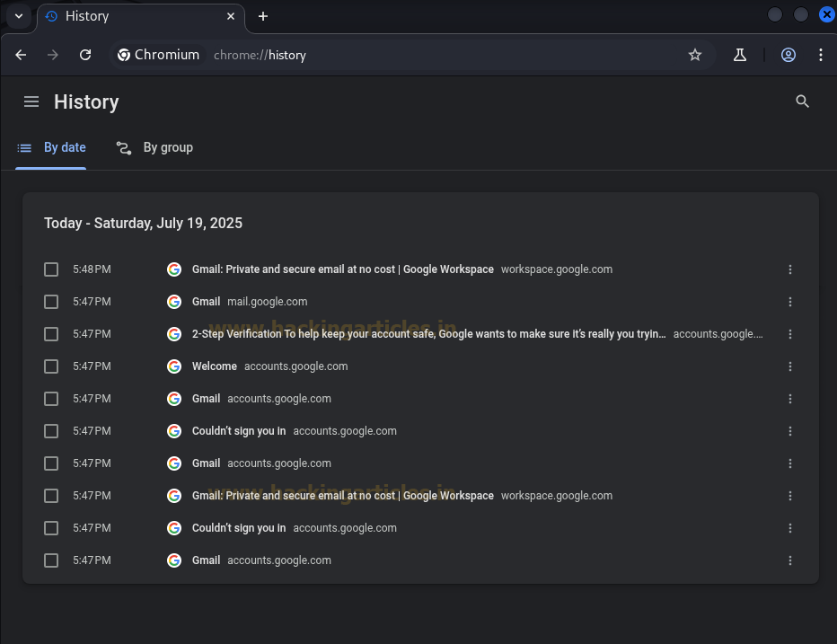Click the accounts.google.com text beside Welcome
Image resolution: width=837 pixels, height=644 pixels.
point(295,366)
